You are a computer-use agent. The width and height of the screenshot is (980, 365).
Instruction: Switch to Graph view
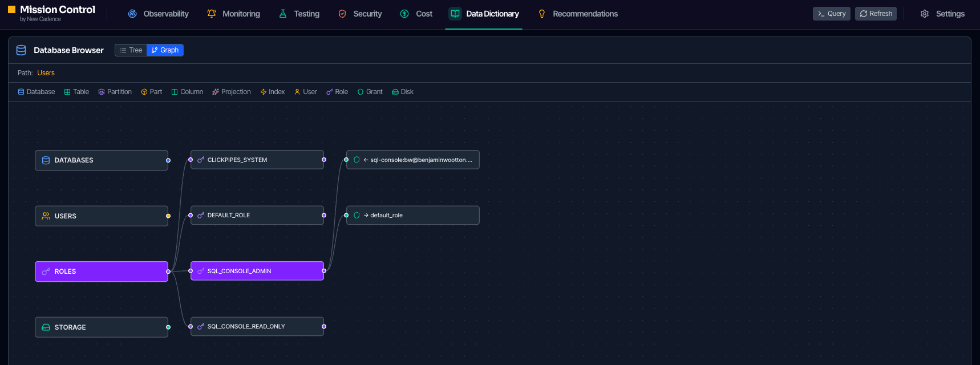165,50
